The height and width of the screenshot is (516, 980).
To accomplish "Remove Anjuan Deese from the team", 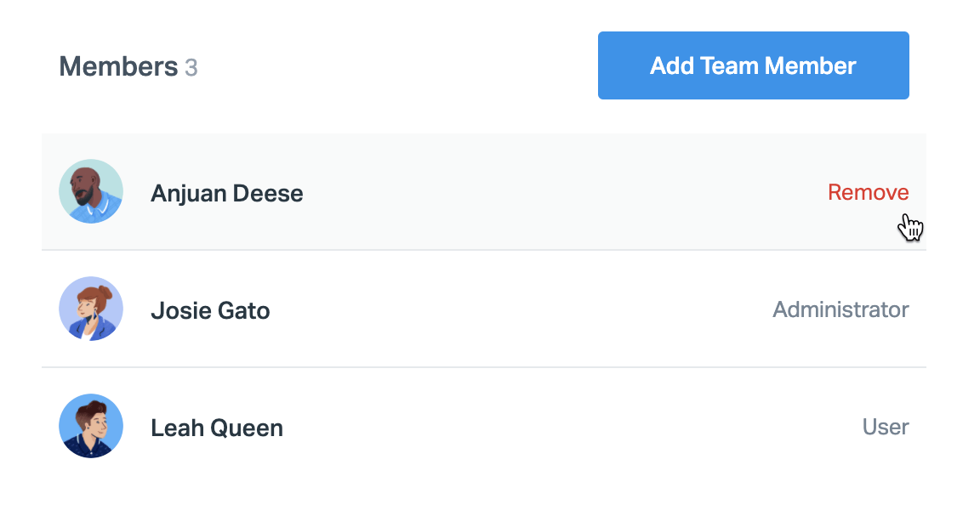I will pyautogui.click(x=868, y=192).
